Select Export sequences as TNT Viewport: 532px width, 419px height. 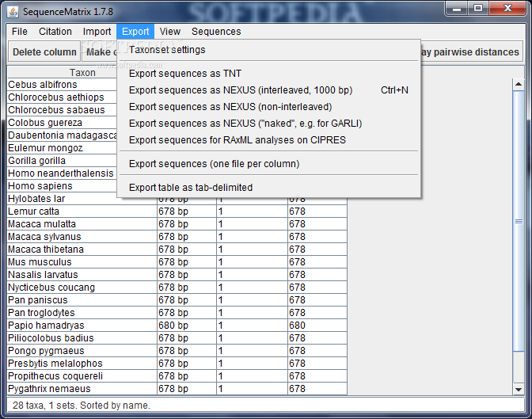click(268, 74)
